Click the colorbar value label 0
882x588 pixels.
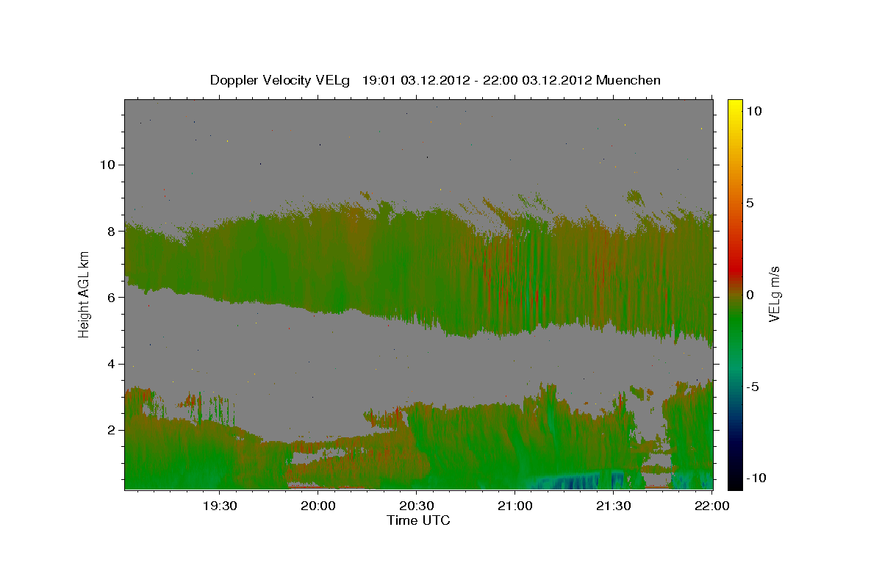[x=749, y=295]
